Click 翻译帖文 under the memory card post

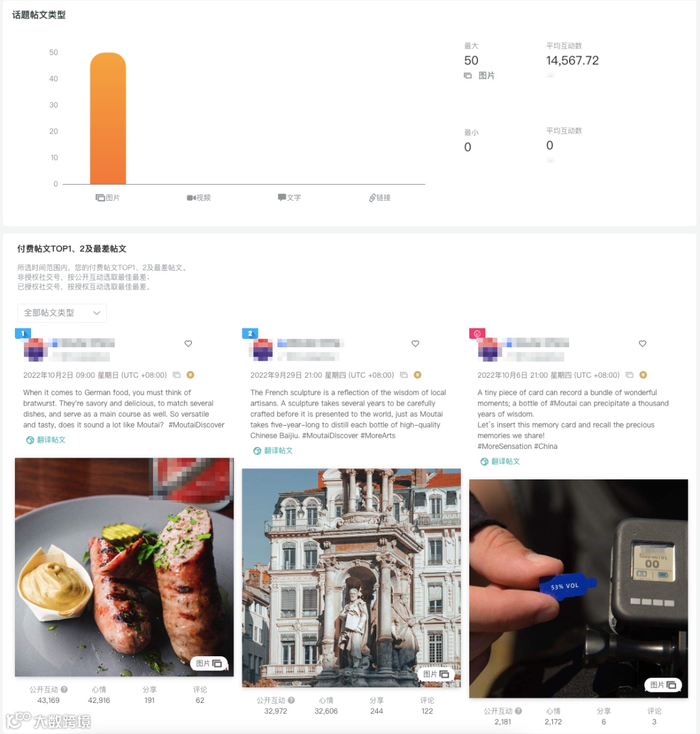click(500, 461)
